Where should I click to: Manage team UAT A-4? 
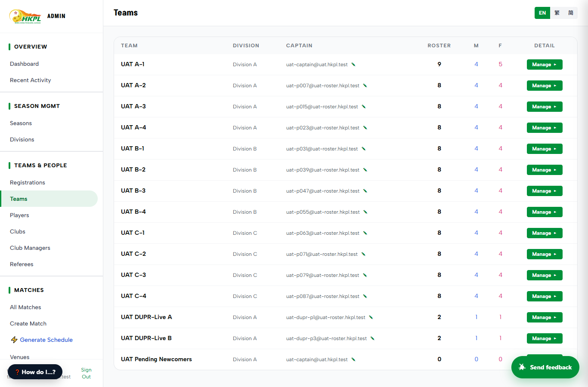[545, 128]
